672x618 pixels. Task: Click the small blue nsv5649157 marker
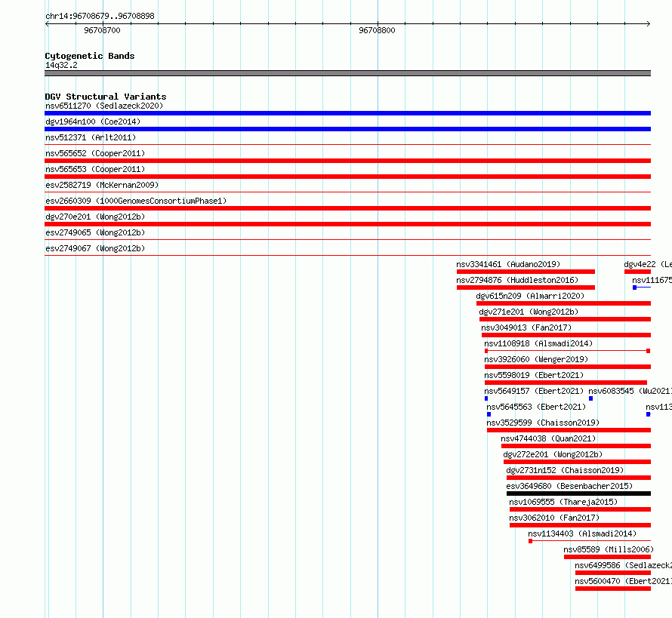[486, 398]
